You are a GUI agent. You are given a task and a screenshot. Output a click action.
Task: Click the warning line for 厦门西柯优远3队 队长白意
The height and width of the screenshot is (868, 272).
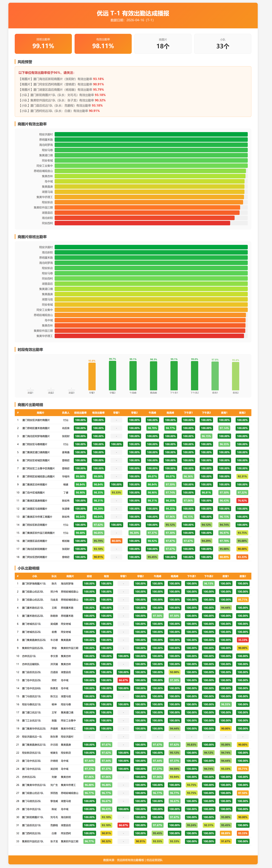pos(59,111)
